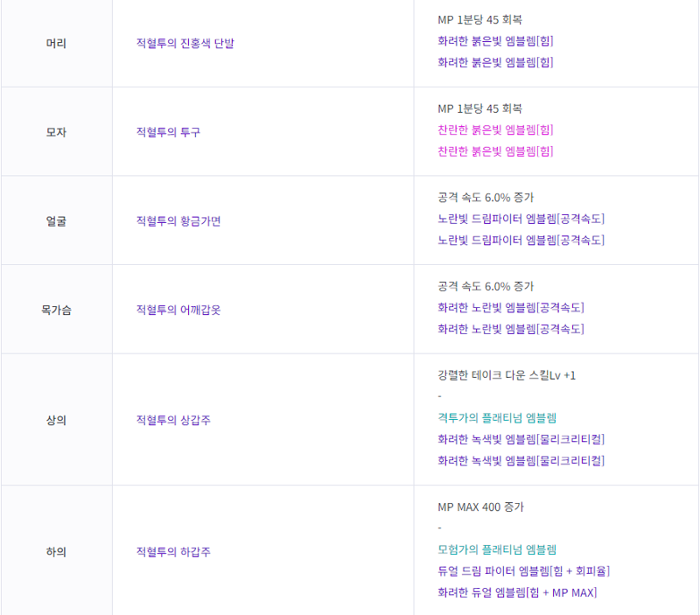Open the 적혈투의 상갑주 item link
This screenshot has width=700, height=615.
(x=173, y=420)
